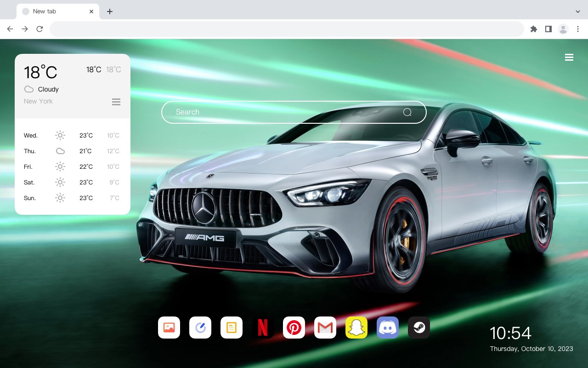Click the Sunday sunny forecast icon

(60, 198)
